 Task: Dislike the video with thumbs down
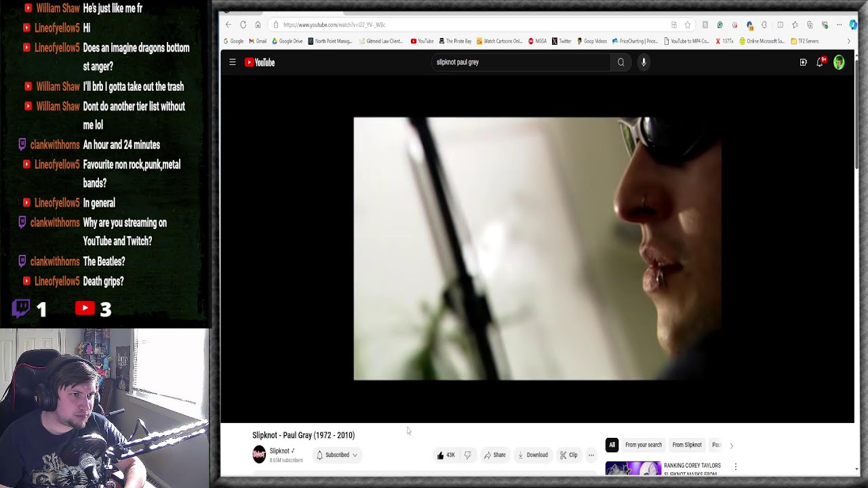467,455
